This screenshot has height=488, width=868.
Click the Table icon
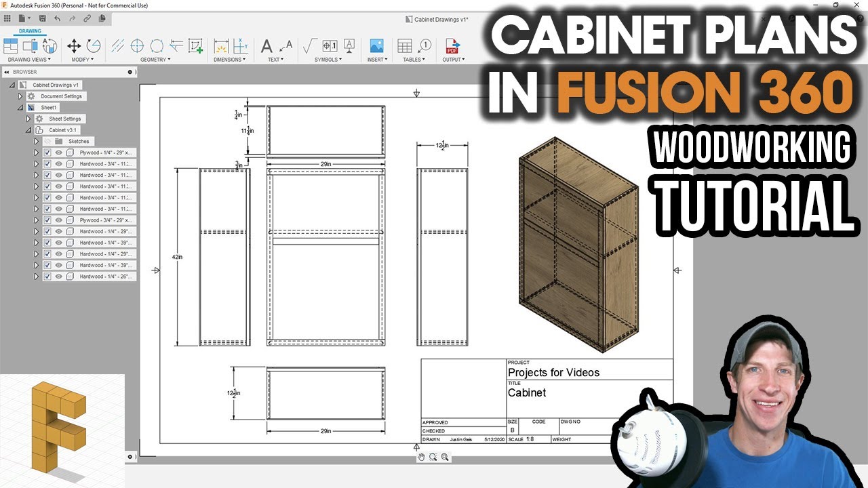[405, 46]
